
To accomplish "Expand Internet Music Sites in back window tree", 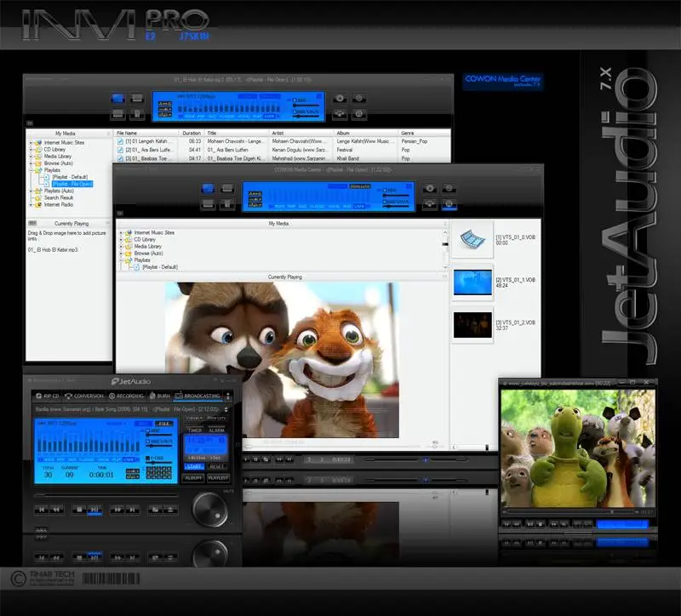I will tap(31, 142).
